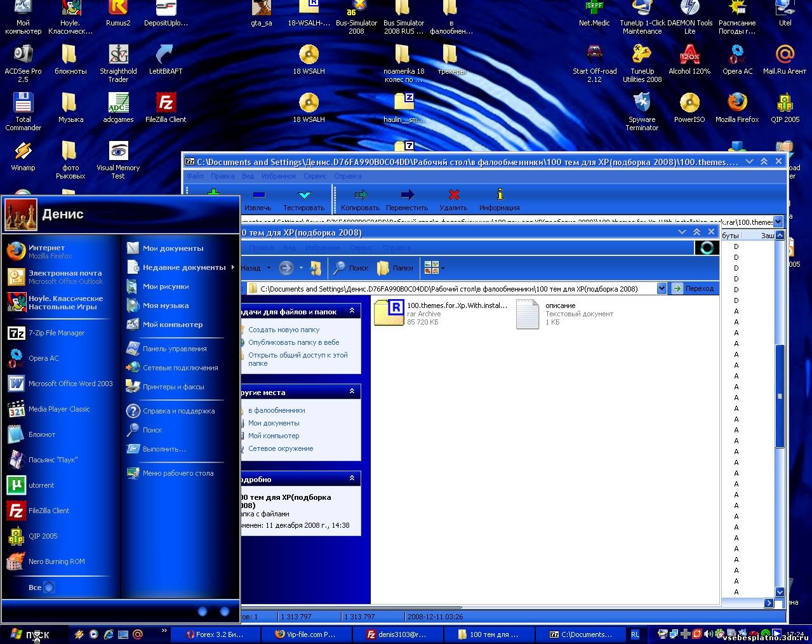This screenshot has width=812, height=644.
Task: Select the Spyware Terminator desktop icon
Action: (x=642, y=111)
